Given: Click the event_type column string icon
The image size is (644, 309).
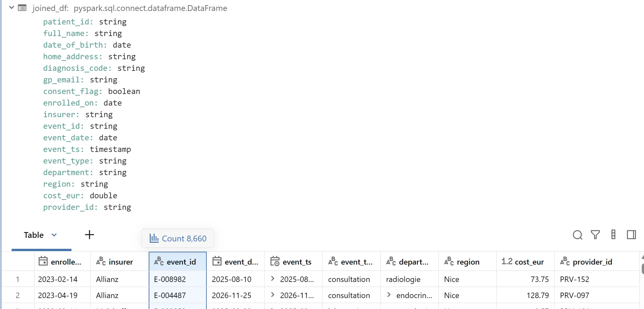Looking at the screenshot, I should (333, 261).
